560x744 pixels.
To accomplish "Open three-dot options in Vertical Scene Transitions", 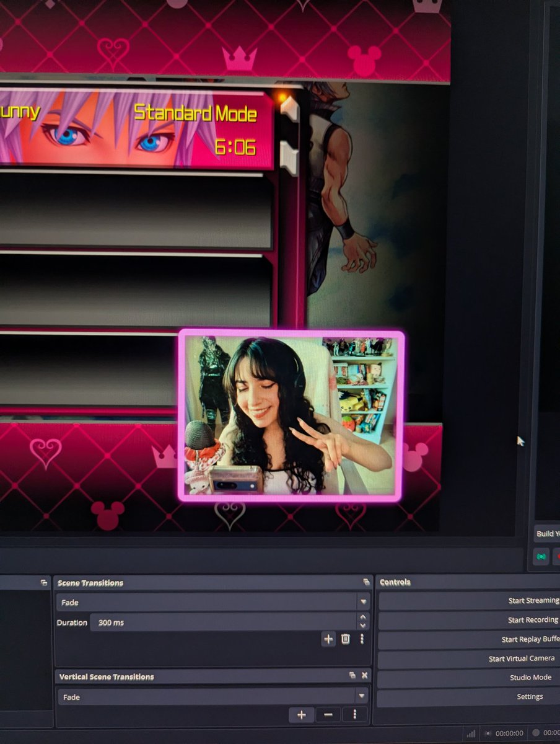I will [355, 715].
